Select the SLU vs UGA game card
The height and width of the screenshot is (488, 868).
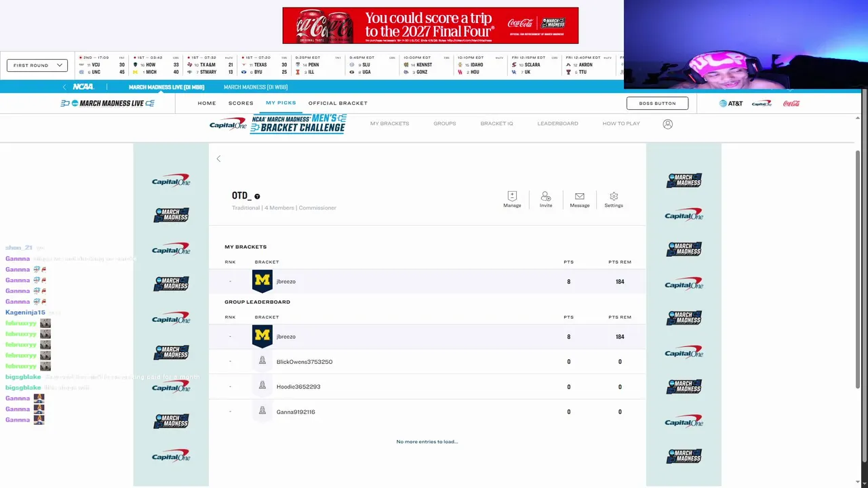pos(372,65)
